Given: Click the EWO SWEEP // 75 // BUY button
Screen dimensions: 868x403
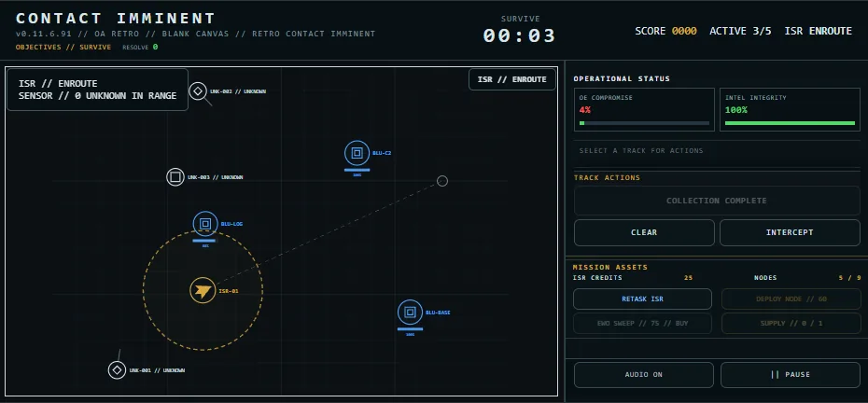Looking at the screenshot, I should 642,324.
